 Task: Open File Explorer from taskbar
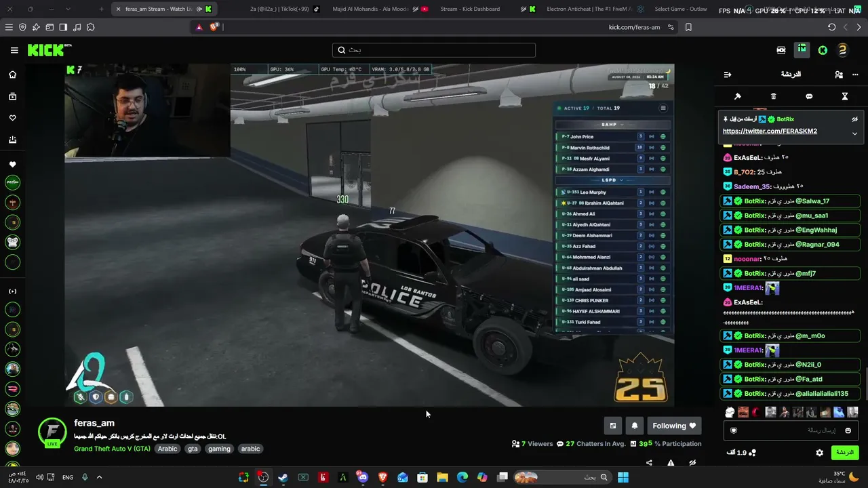(x=442, y=477)
